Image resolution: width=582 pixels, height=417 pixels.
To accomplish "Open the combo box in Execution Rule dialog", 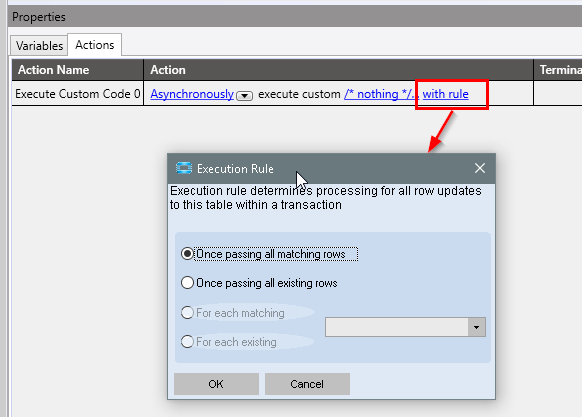I will point(405,327).
